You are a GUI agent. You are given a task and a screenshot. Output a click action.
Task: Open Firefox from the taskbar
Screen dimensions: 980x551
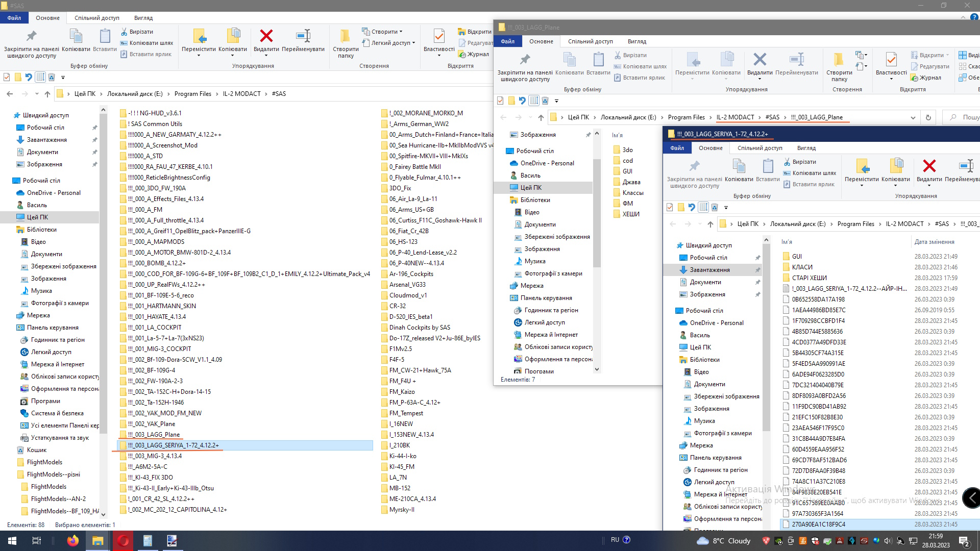(73, 541)
